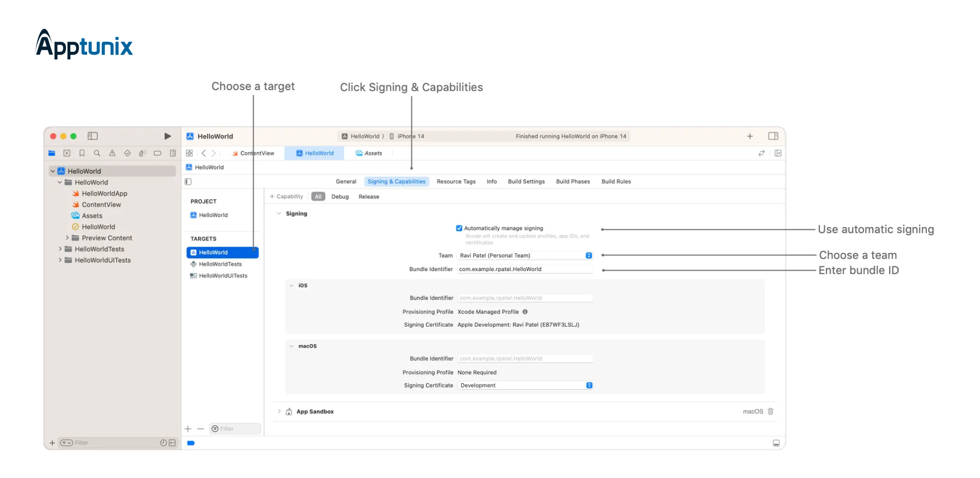
Task: Click the Run play button
Action: 167,136
